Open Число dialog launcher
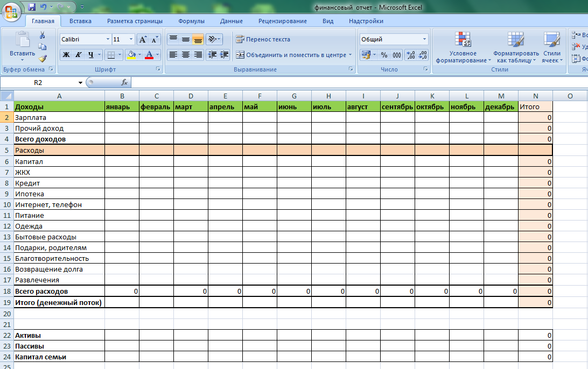The image size is (588, 369). coord(426,69)
